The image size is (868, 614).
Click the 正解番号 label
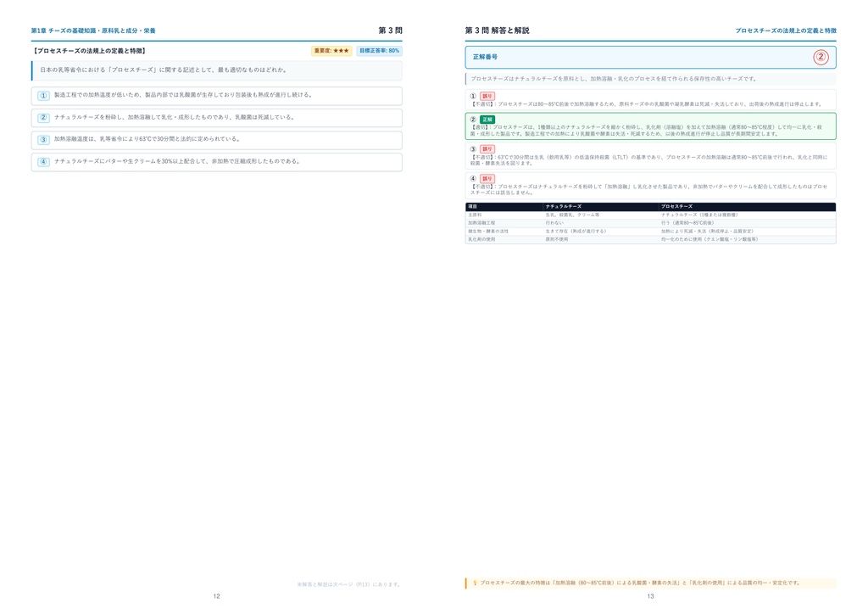(x=485, y=57)
